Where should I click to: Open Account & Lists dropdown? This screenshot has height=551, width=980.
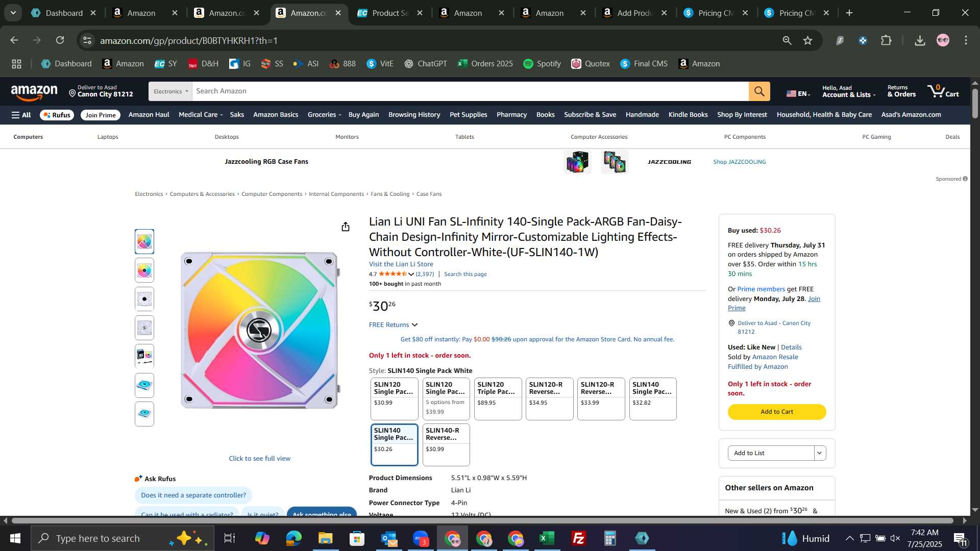848,91
